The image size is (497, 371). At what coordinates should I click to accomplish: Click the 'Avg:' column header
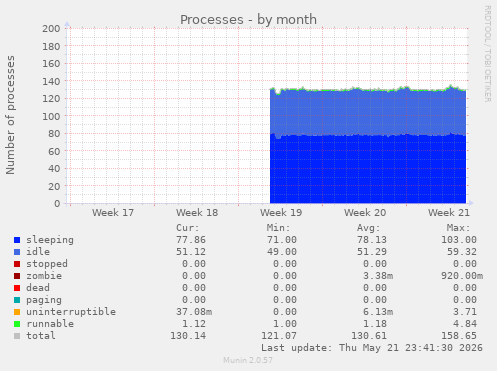369,228
